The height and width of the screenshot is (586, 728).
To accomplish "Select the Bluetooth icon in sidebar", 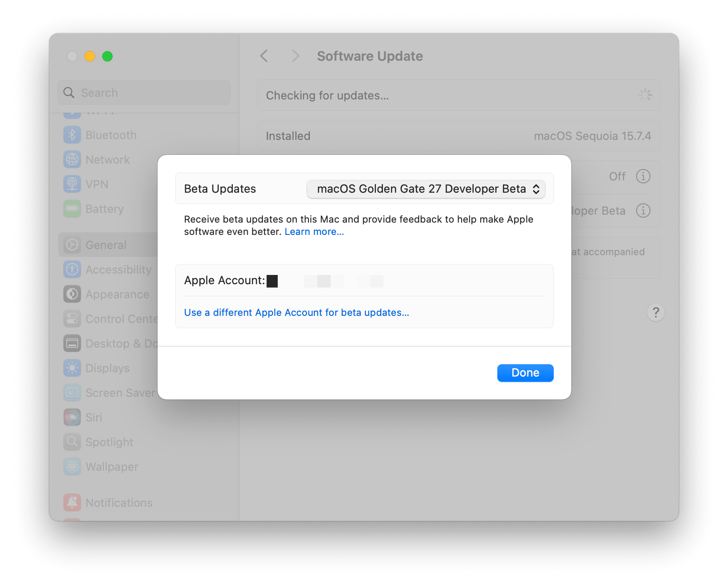I will tap(72, 135).
